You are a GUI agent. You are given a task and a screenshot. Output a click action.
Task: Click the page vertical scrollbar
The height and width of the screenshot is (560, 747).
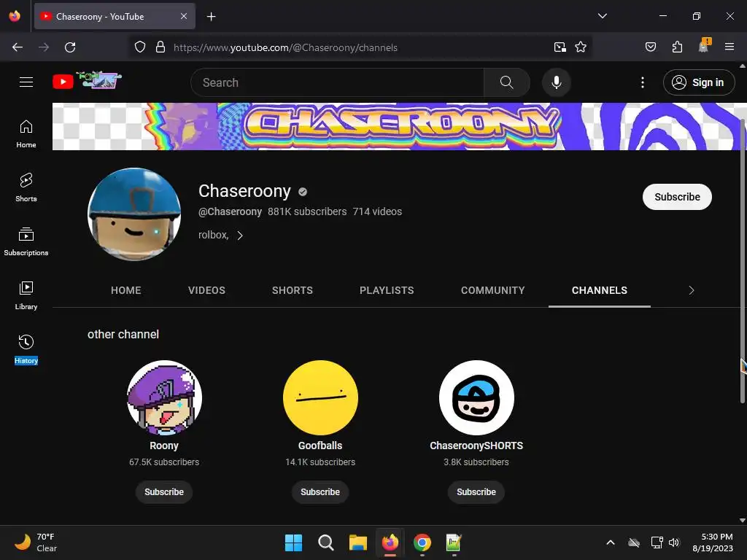[742, 261]
